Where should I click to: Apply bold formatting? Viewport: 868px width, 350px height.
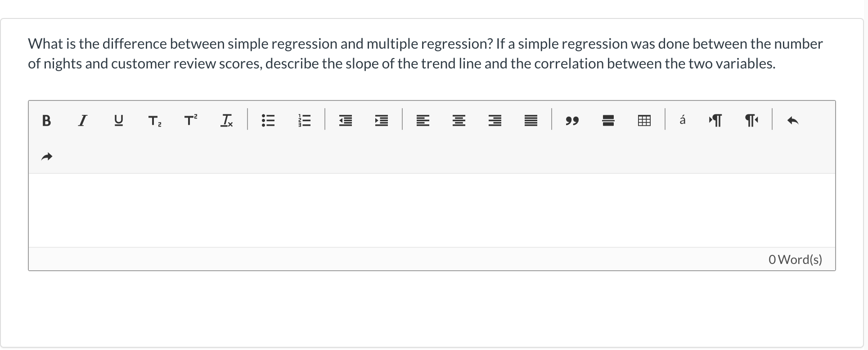coord(46,120)
